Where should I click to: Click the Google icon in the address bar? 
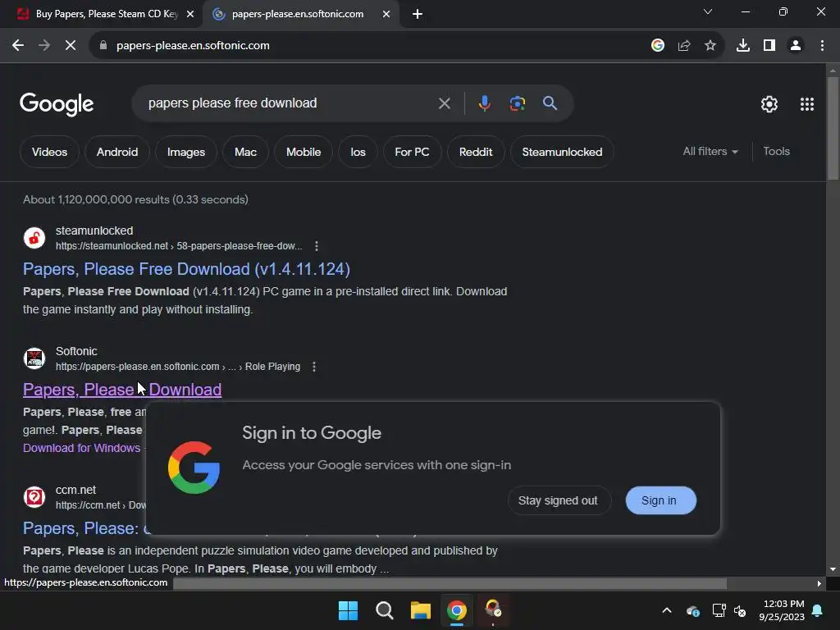[x=657, y=46]
